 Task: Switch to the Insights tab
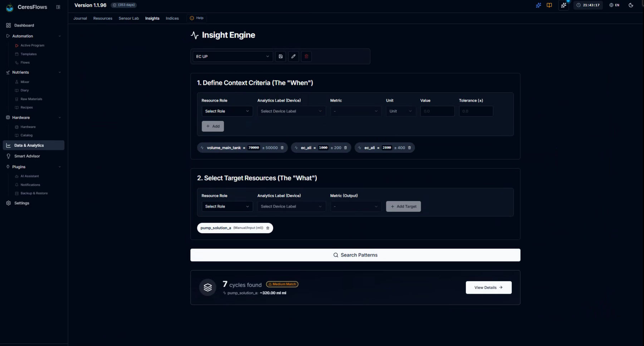pyautogui.click(x=152, y=18)
